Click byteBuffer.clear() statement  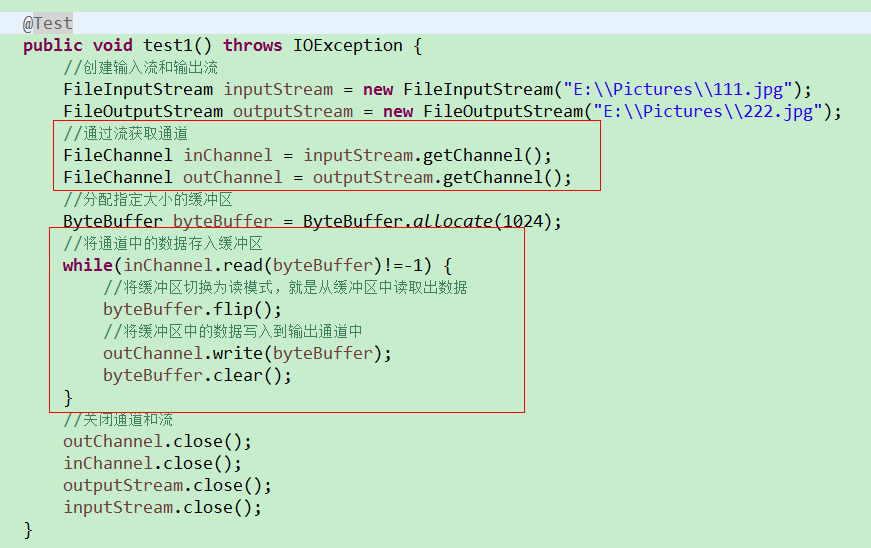pos(197,375)
